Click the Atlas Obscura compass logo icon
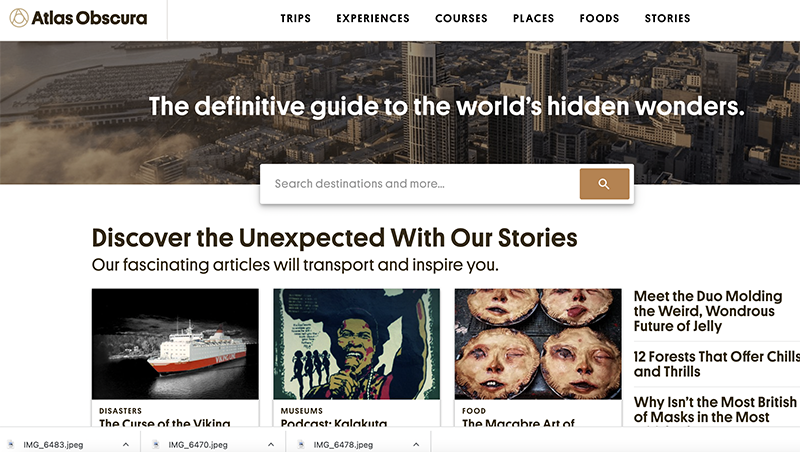800x452 pixels. click(19, 18)
